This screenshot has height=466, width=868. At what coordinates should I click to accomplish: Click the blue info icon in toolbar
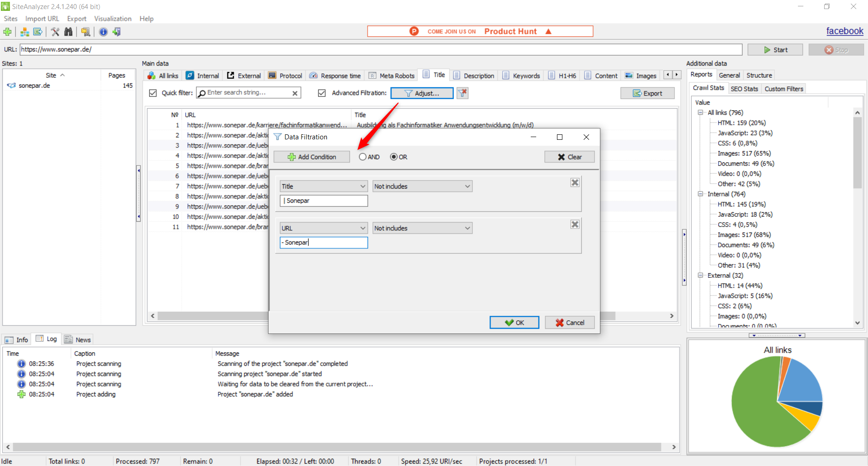pos(103,32)
